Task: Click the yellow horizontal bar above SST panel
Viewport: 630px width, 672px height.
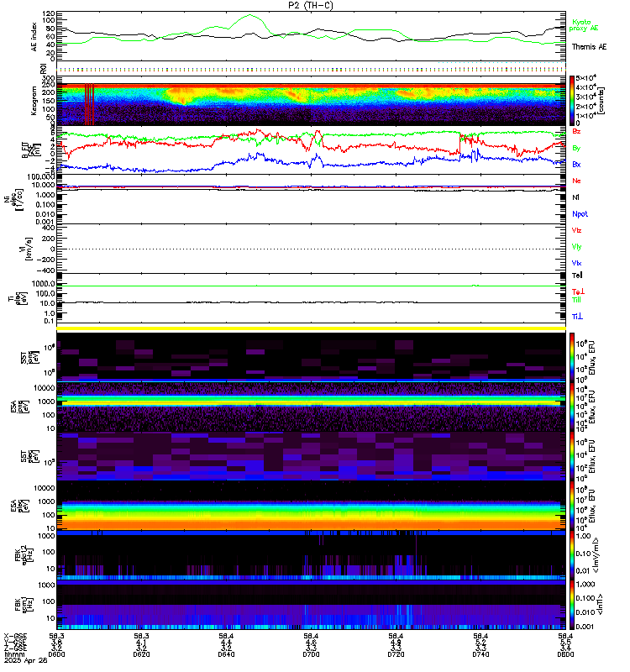Action: point(311,328)
